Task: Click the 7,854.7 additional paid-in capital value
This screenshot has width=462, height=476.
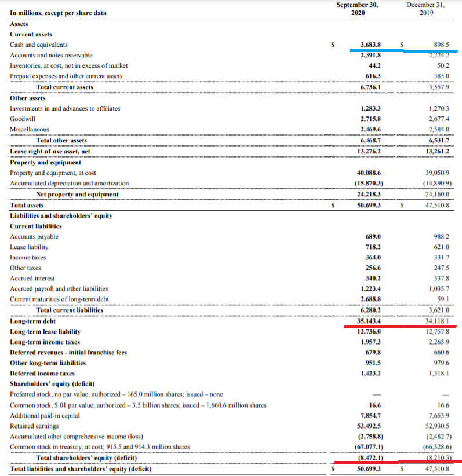Action: click(x=370, y=416)
